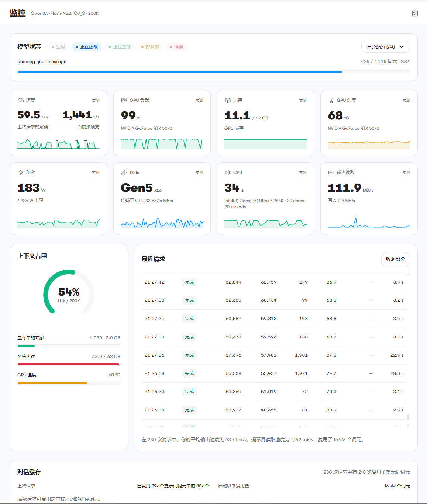Click the 显存中的专家 green progress bar
Image resolution: width=427 pixels, height=504 pixels.
click(x=69, y=346)
